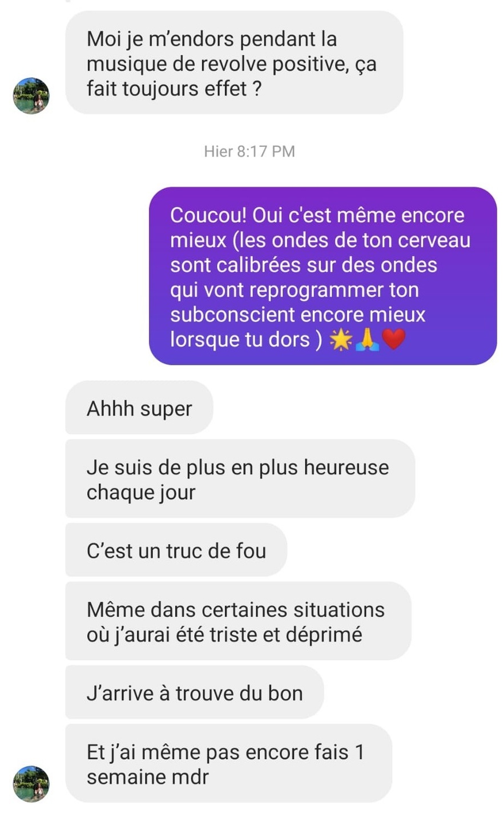Screen dimensions: 504x822
Task: Open the sender's profile picture beside the first message
Action: click(31, 96)
